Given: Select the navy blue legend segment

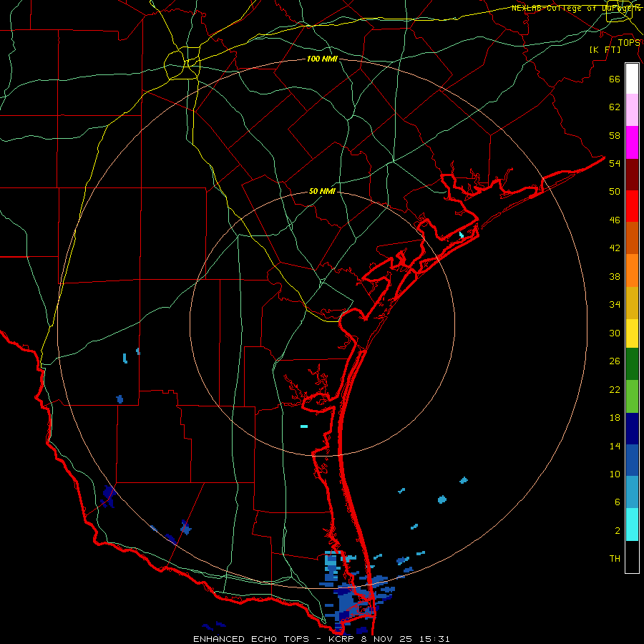Looking at the screenshot, I should [632, 429].
